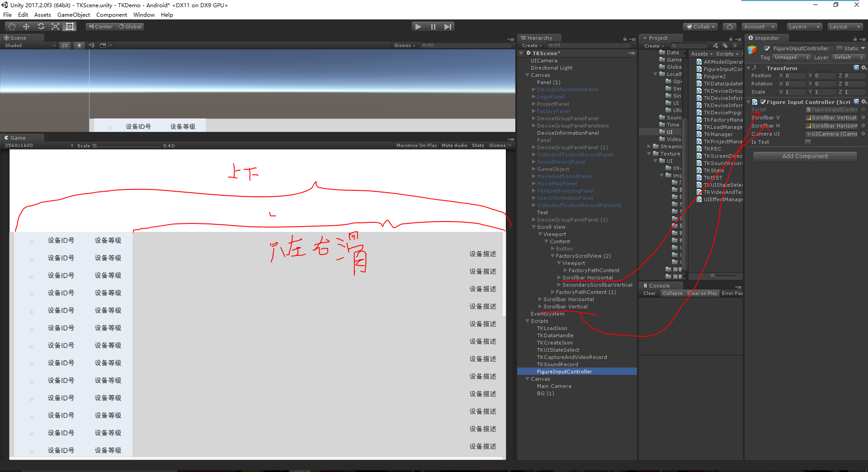Toggle Mute Audio in Game view
The height and width of the screenshot is (472, 868).
(454, 146)
